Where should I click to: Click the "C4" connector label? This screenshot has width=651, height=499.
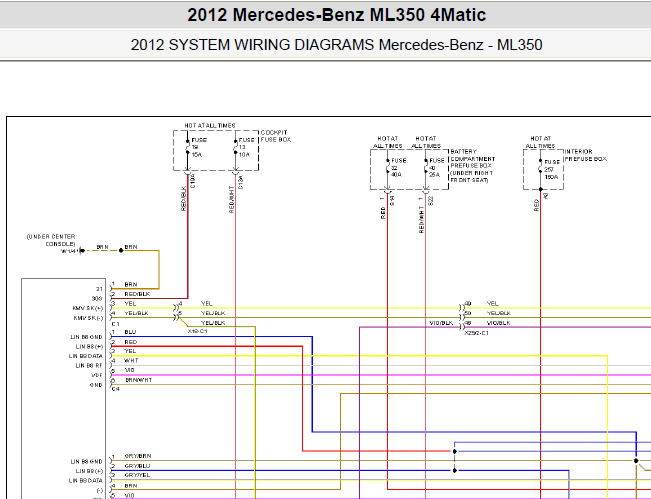pyautogui.click(x=115, y=389)
